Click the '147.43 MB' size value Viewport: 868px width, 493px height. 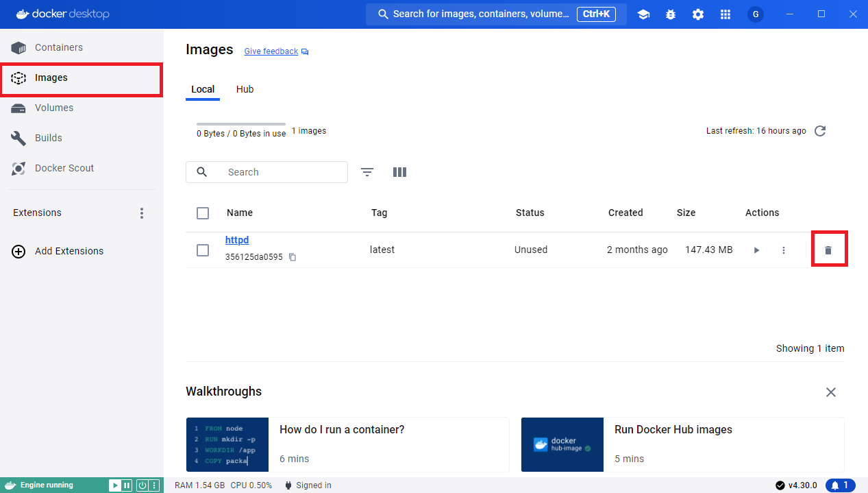[709, 250]
